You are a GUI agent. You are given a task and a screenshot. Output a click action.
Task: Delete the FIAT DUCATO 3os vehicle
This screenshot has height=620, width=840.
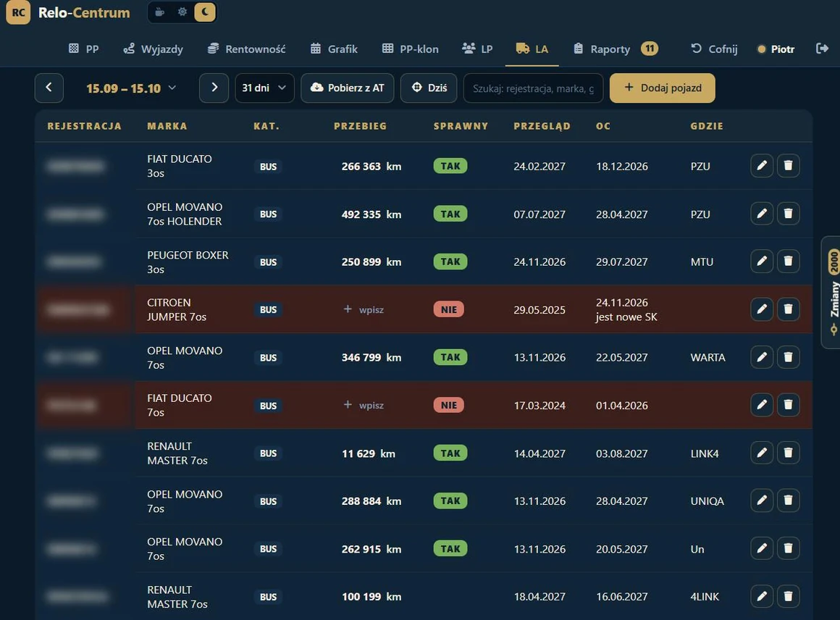[788, 166]
